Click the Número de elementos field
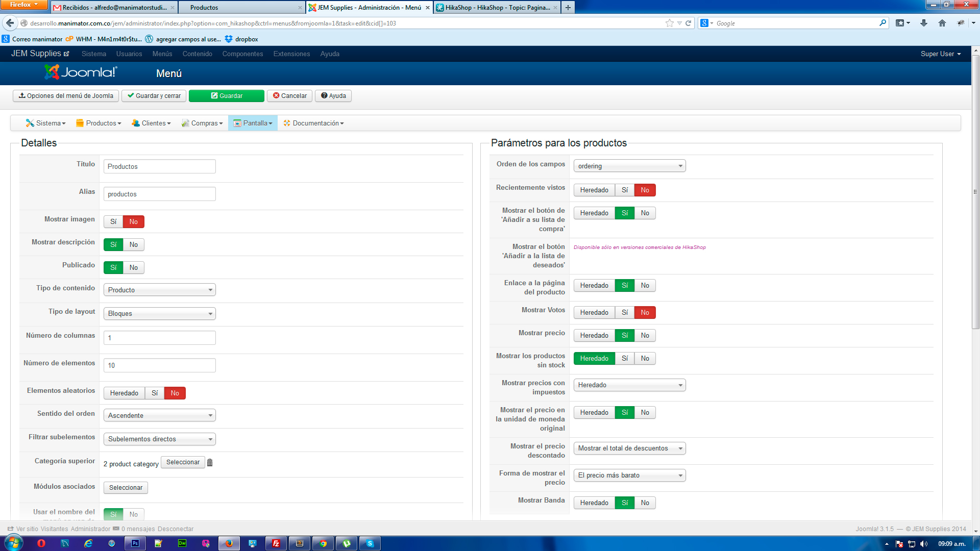Image resolution: width=980 pixels, height=551 pixels. click(159, 365)
